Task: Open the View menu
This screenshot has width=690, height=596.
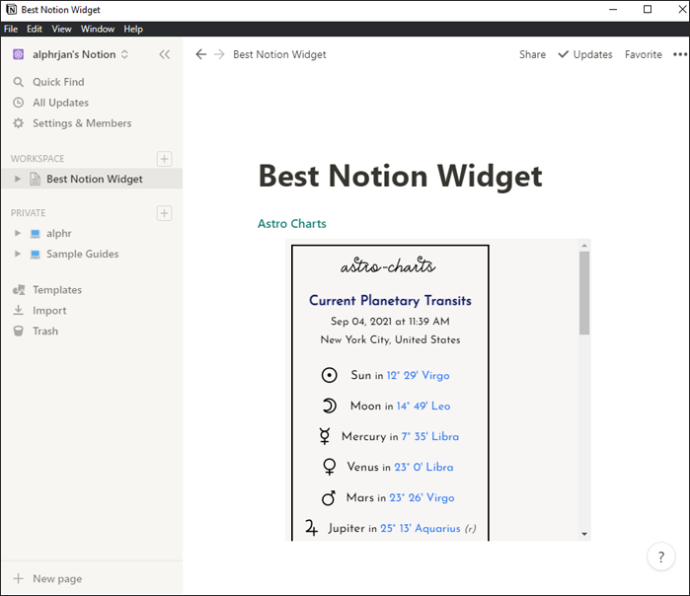Action: pos(62,29)
